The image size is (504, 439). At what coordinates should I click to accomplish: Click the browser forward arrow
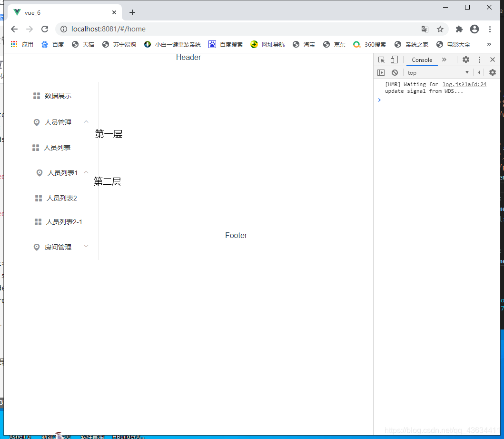pos(30,29)
